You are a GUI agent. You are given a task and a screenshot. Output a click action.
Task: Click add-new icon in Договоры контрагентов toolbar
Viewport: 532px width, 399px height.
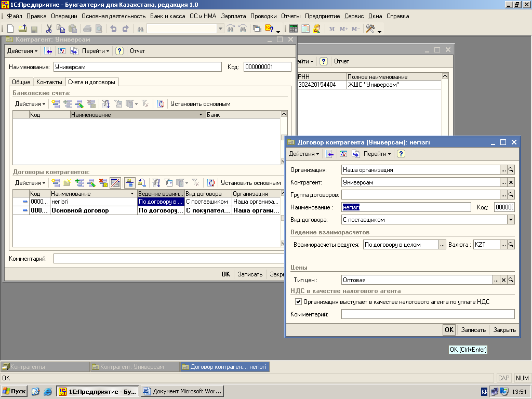(56, 183)
